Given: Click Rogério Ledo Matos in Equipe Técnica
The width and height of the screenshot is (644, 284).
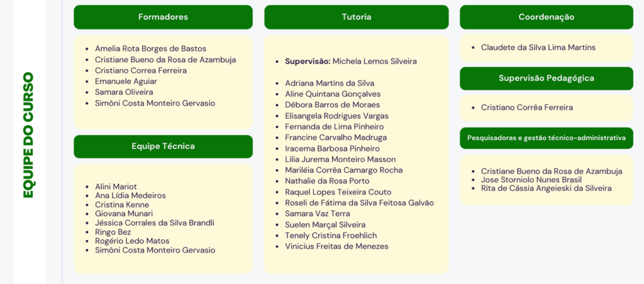Looking at the screenshot, I should point(132,241).
